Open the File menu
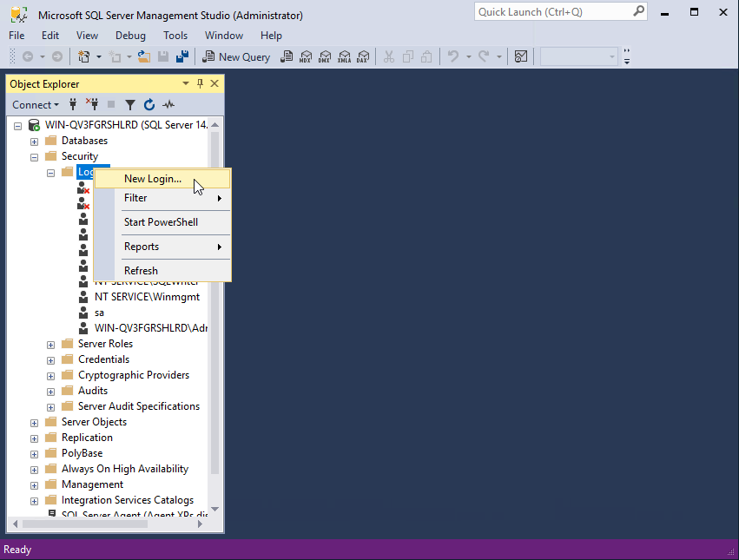The height and width of the screenshot is (560, 739). click(x=16, y=36)
